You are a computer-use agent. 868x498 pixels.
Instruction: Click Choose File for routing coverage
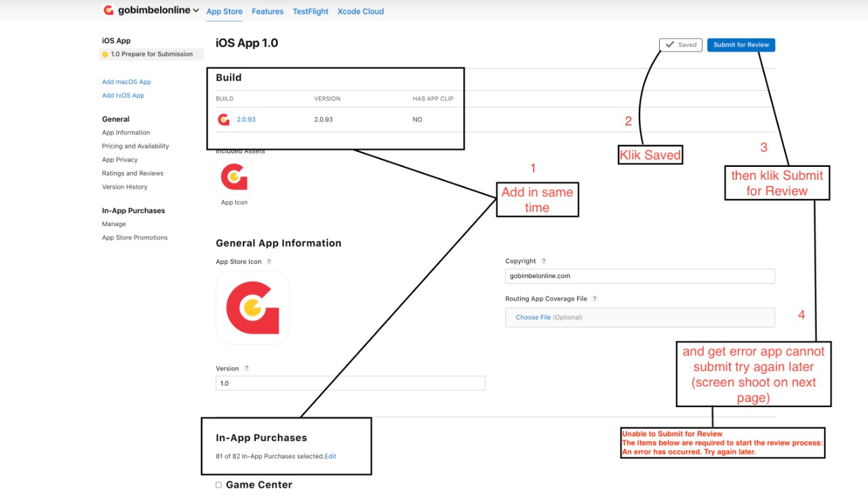coord(533,318)
